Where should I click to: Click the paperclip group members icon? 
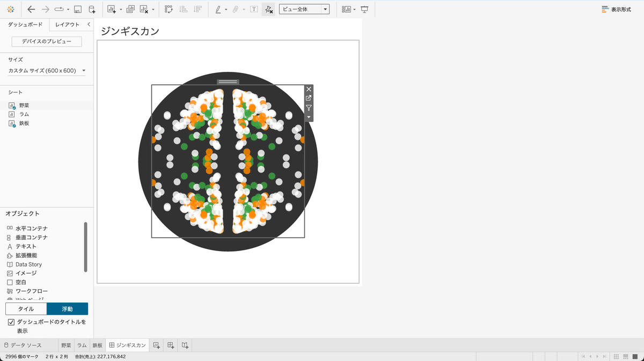coord(236,9)
